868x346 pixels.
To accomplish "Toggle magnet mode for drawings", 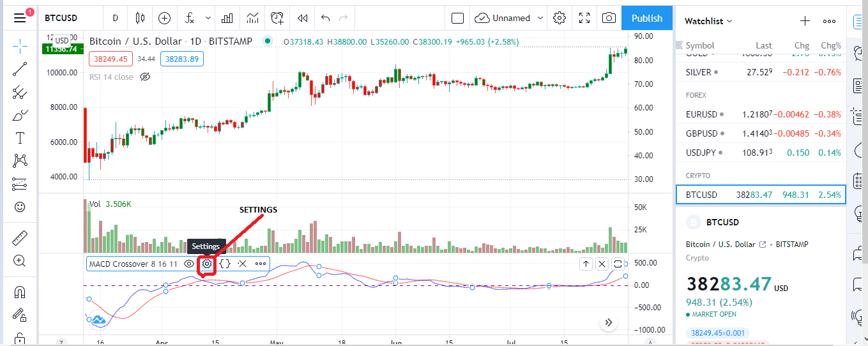I will (20, 292).
